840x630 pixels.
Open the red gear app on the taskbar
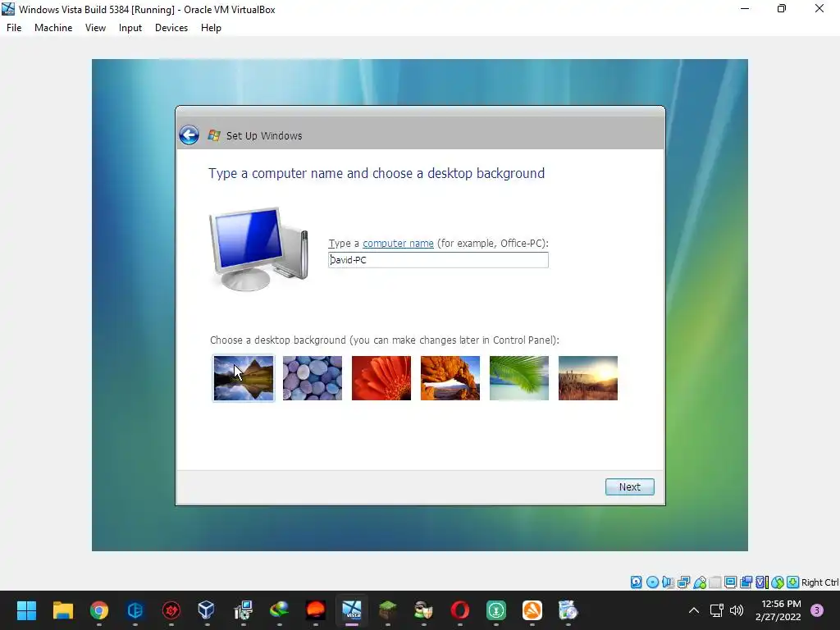(171, 610)
